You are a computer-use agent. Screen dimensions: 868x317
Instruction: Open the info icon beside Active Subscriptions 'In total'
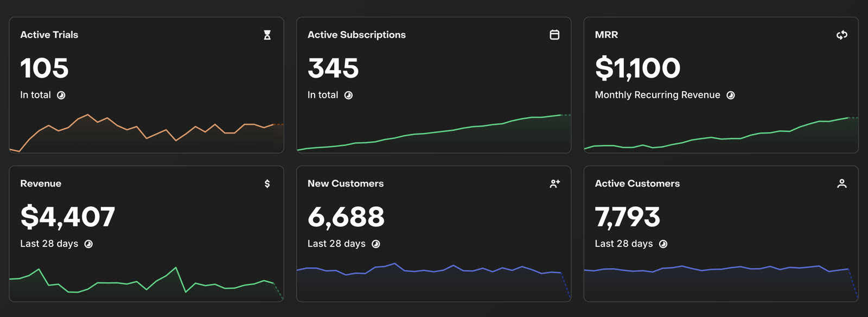pos(348,95)
